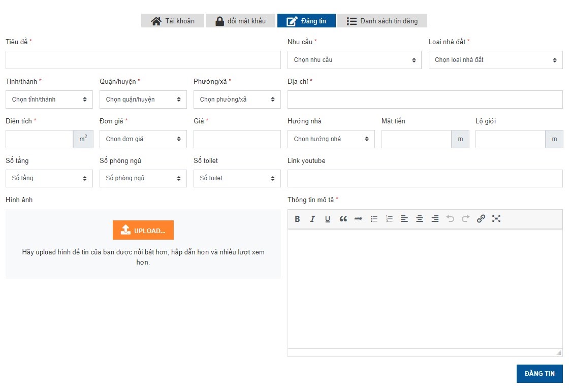The image size is (570, 392).
Task: Expand editor to fullscreen mode
Action: [496, 219]
